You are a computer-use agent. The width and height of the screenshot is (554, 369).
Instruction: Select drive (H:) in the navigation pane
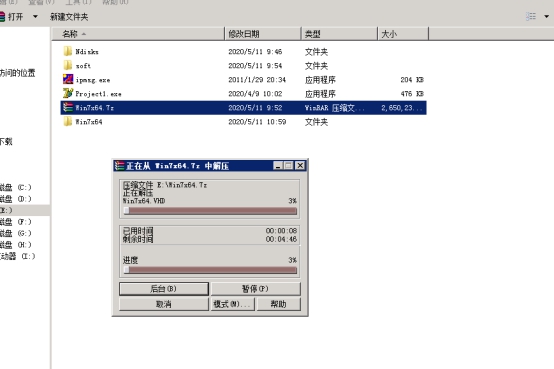[16, 245]
